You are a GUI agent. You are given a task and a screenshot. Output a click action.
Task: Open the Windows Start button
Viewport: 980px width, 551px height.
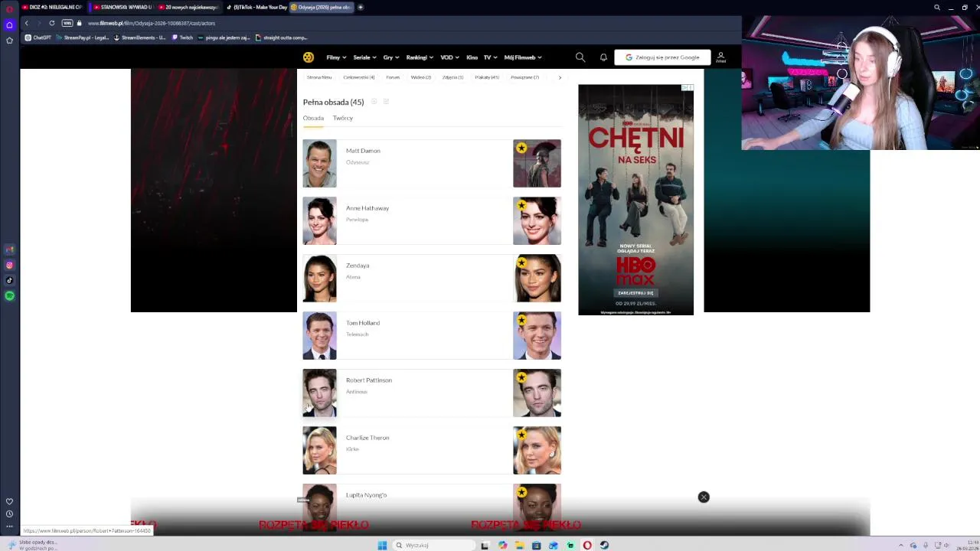click(x=382, y=545)
